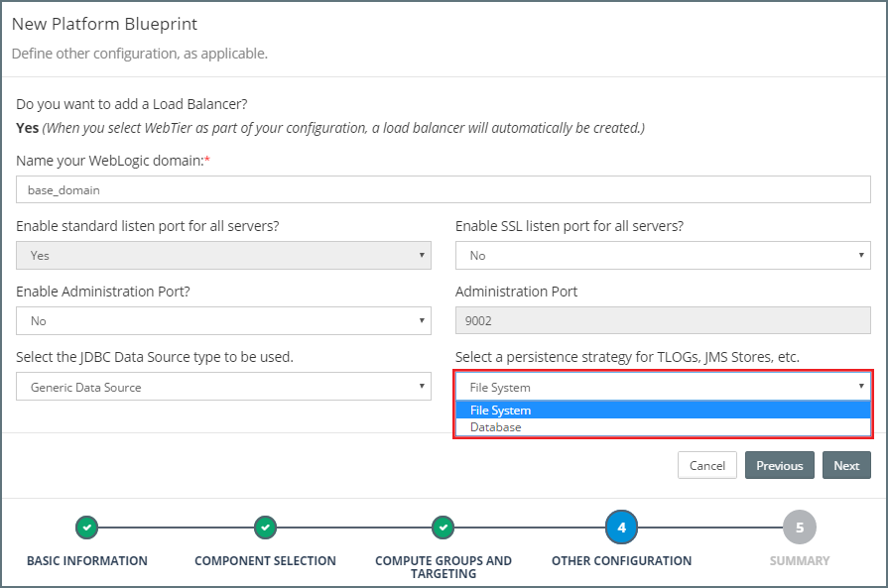
Task: Click the Basic Information green checkmark step
Action: (x=87, y=528)
